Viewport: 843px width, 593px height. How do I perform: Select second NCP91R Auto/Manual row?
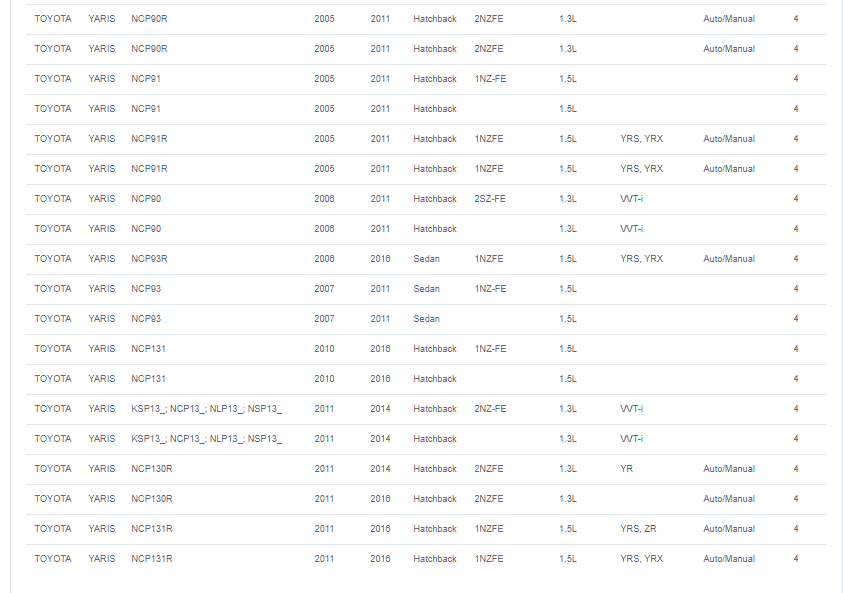pyautogui.click(x=425, y=169)
